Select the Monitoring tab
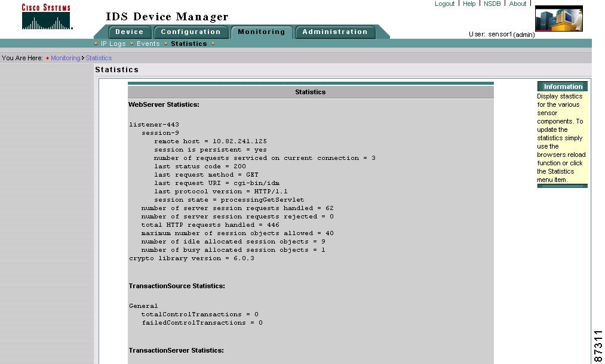 coord(261,32)
